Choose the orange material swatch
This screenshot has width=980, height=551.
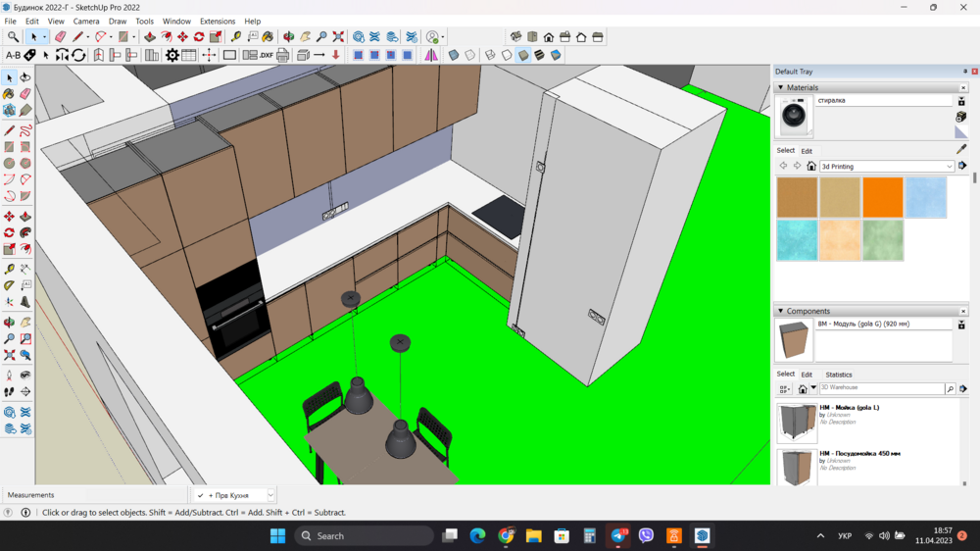pos(882,197)
